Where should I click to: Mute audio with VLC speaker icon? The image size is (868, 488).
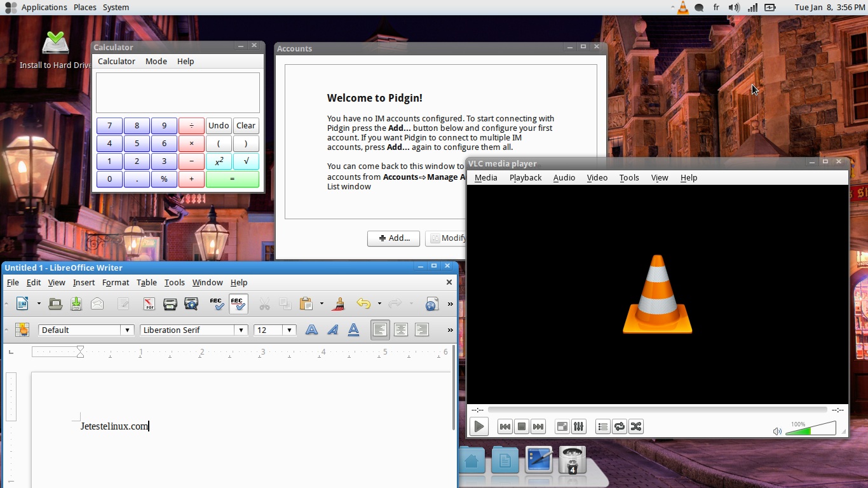click(777, 431)
